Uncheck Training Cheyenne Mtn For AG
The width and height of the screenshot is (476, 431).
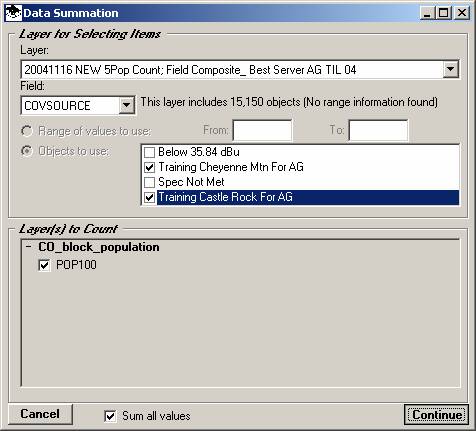[149, 167]
